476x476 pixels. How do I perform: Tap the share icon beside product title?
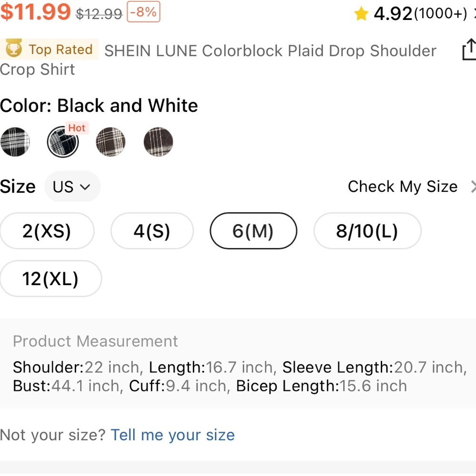pyautogui.click(x=469, y=49)
